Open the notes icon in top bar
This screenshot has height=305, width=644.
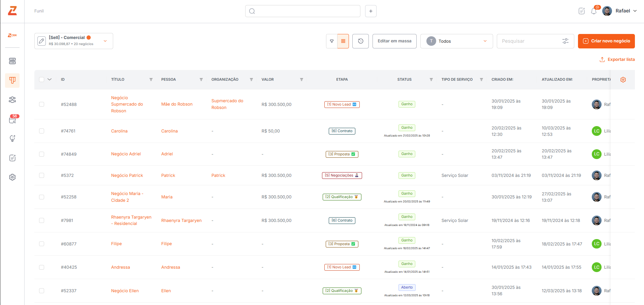582,11
